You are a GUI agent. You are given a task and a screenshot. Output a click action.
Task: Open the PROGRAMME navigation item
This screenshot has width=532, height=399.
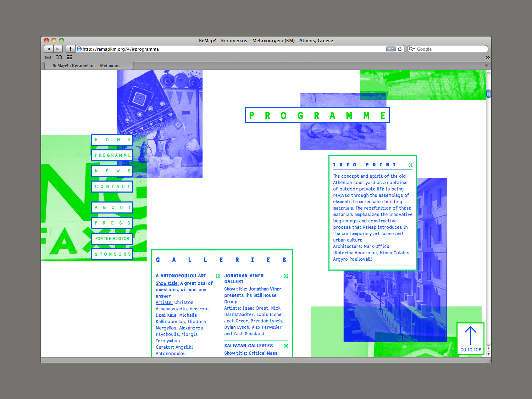(x=112, y=155)
